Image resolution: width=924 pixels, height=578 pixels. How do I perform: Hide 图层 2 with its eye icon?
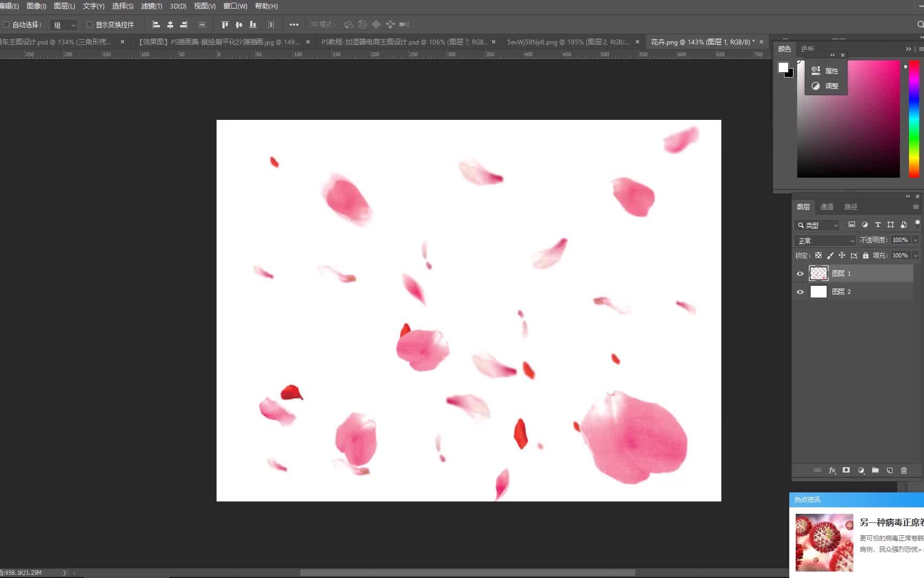[x=800, y=292]
